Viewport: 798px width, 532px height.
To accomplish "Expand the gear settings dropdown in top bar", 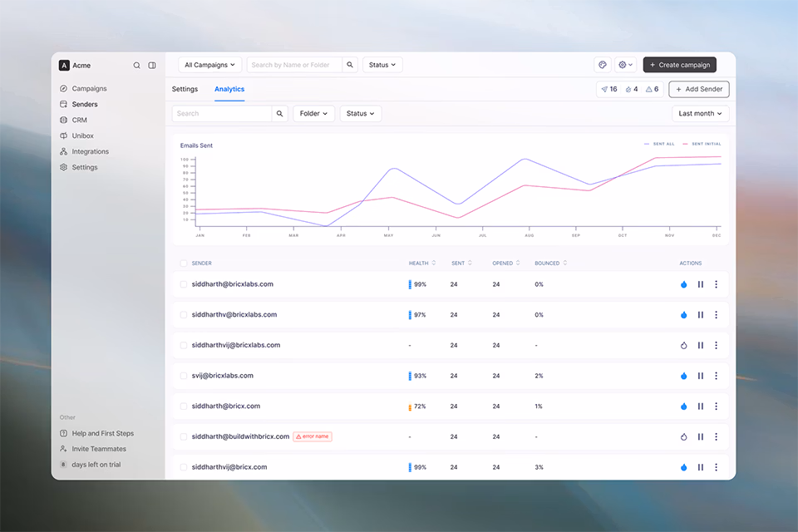I will point(625,65).
